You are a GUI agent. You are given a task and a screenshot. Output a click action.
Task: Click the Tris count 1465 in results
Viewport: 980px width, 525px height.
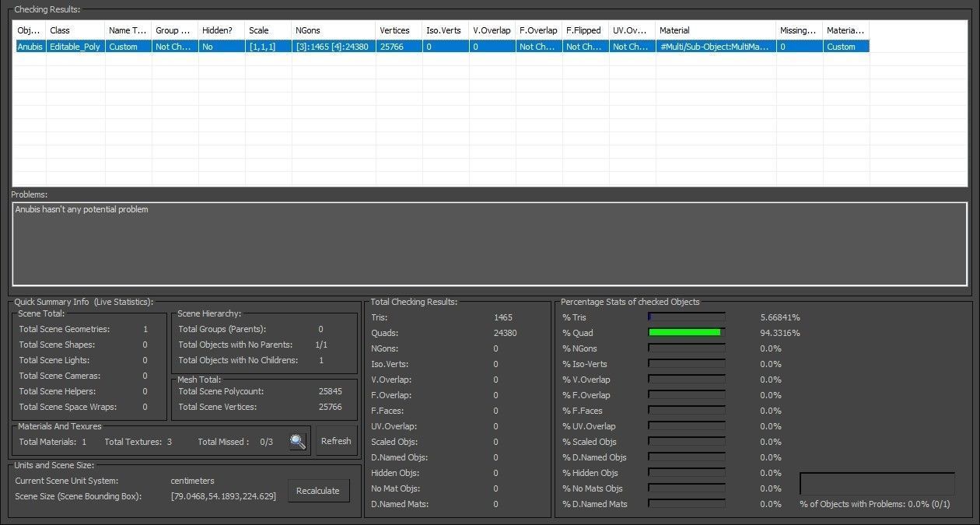(503, 317)
